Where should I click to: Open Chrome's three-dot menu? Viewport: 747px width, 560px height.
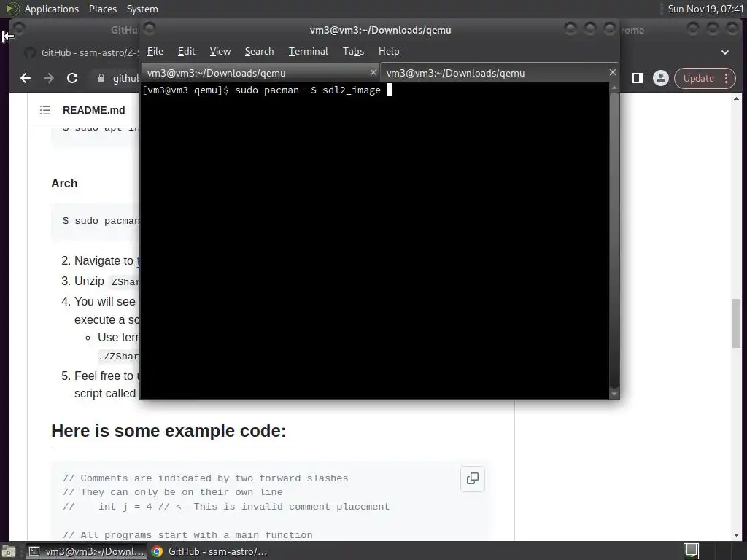click(x=726, y=78)
